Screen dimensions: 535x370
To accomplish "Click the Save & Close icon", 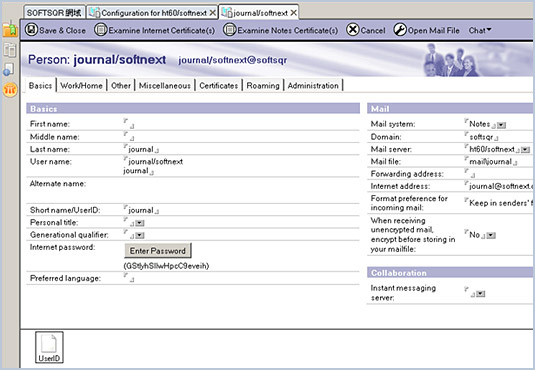I will [31, 30].
